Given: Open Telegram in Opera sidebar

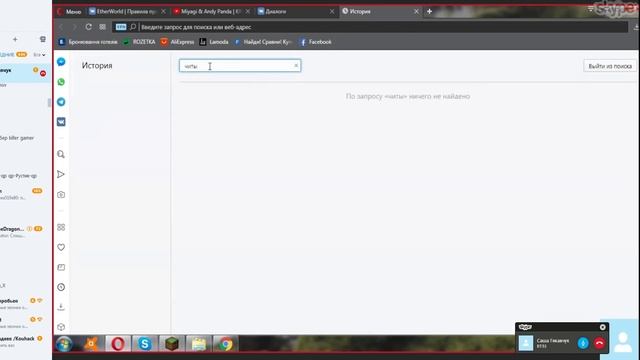Looking at the screenshot, I should 61,102.
